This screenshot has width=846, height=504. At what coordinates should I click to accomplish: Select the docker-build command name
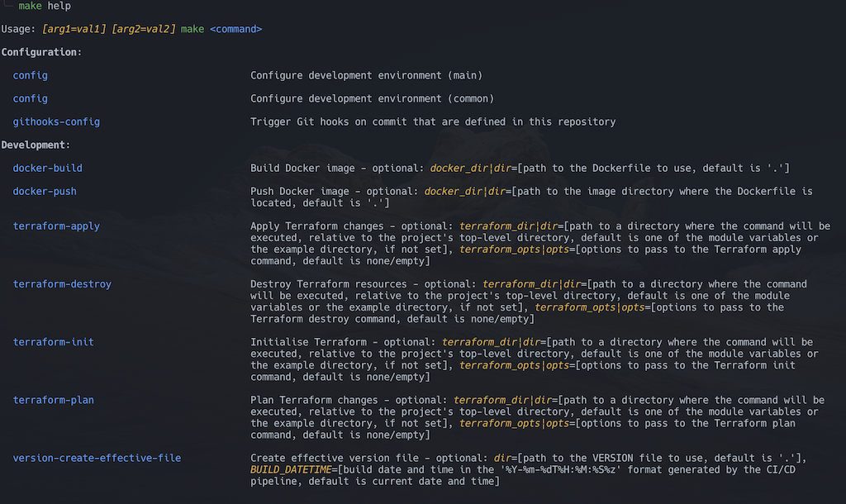pos(48,168)
